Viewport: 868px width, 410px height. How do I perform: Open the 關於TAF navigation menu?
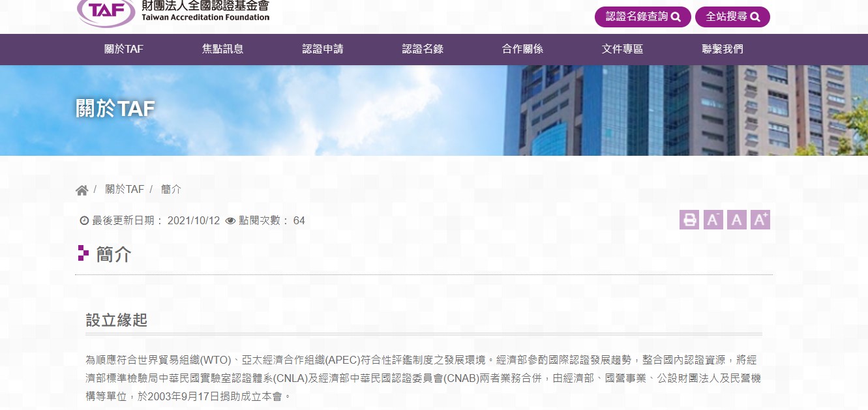[123, 49]
